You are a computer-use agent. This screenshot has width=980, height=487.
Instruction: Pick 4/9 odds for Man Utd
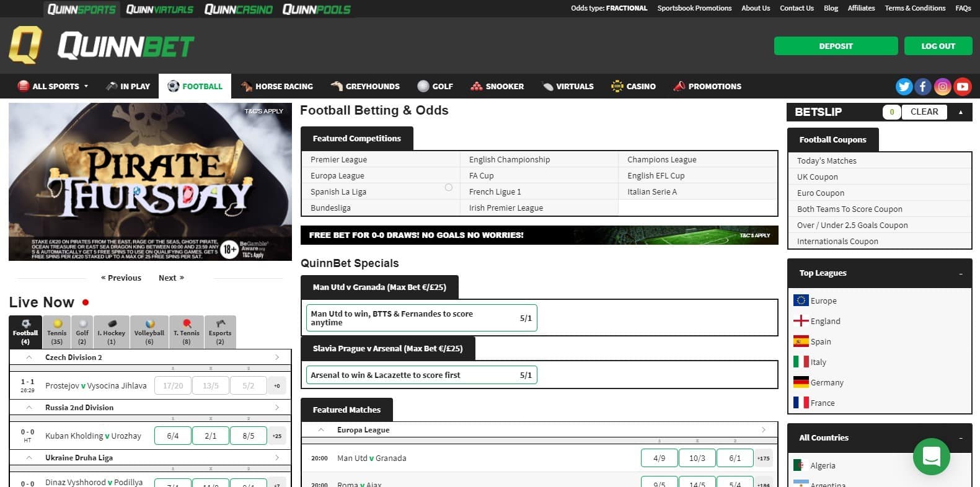(659, 458)
